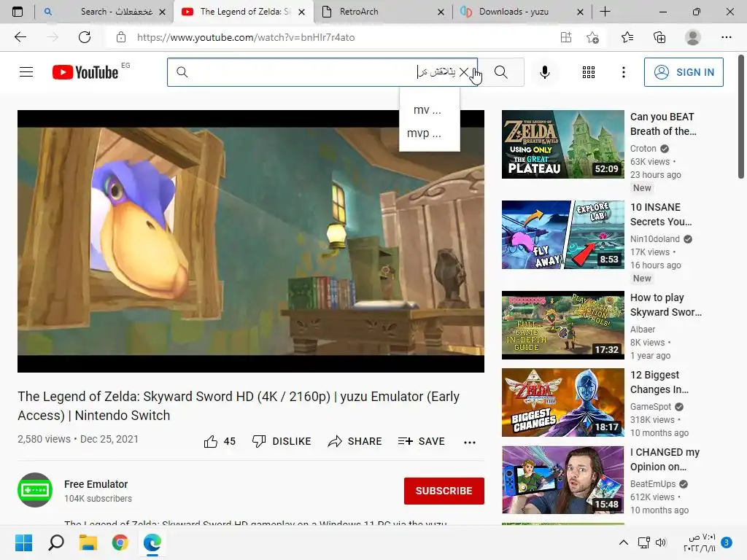This screenshot has height=560, width=747.
Task: Open the Edge split screen icon
Action: (566, 37)
